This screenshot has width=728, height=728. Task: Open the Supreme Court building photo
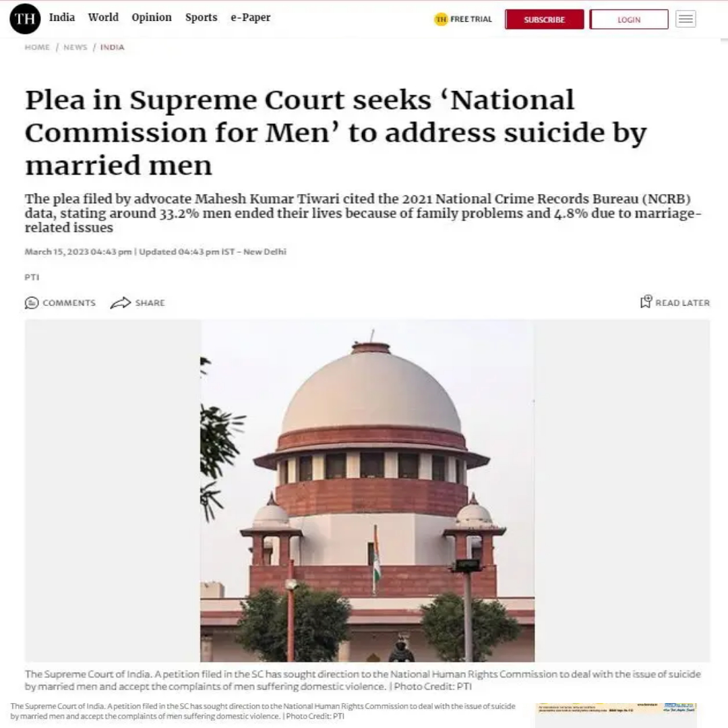[x=367, y=491]
